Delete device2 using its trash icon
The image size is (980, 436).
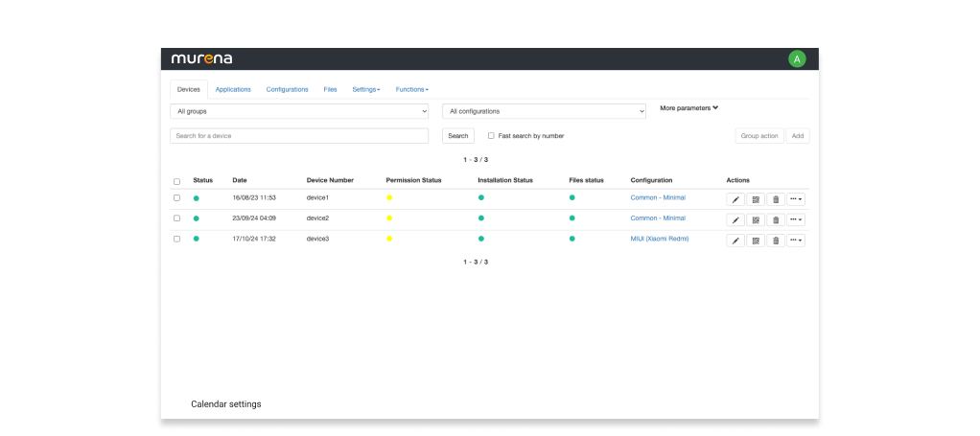[x=776, y=220]
